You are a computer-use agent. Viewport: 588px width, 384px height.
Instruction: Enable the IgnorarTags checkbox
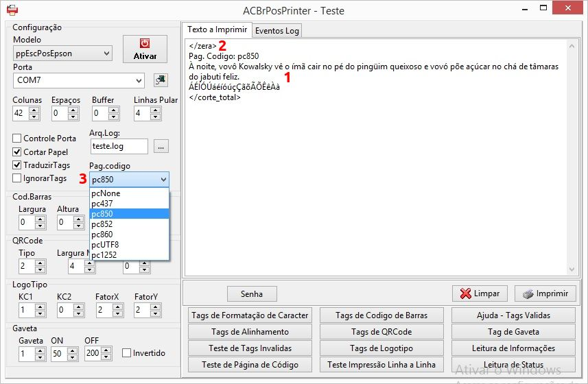pyautogui.click(x=16, y=178)
